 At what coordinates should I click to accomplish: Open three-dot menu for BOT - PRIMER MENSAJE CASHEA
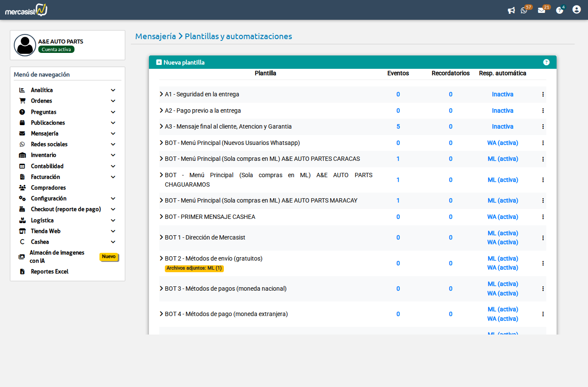(x=543, y=217)
